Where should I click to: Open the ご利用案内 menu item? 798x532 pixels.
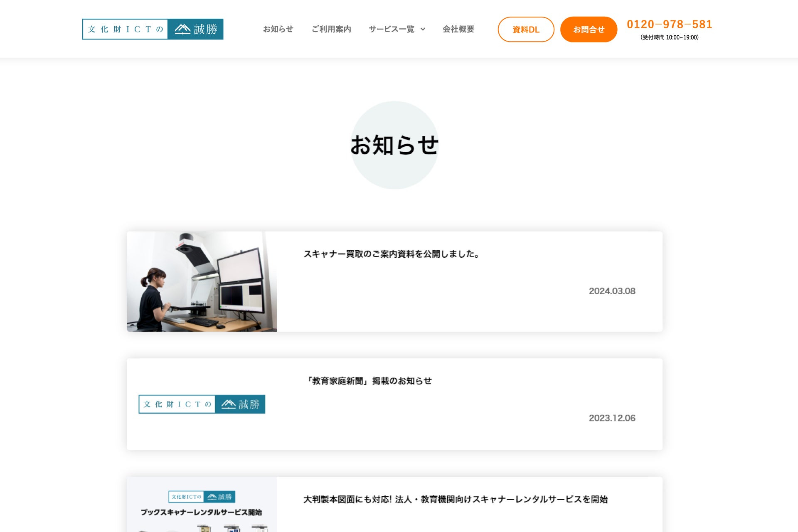(331, 29)
